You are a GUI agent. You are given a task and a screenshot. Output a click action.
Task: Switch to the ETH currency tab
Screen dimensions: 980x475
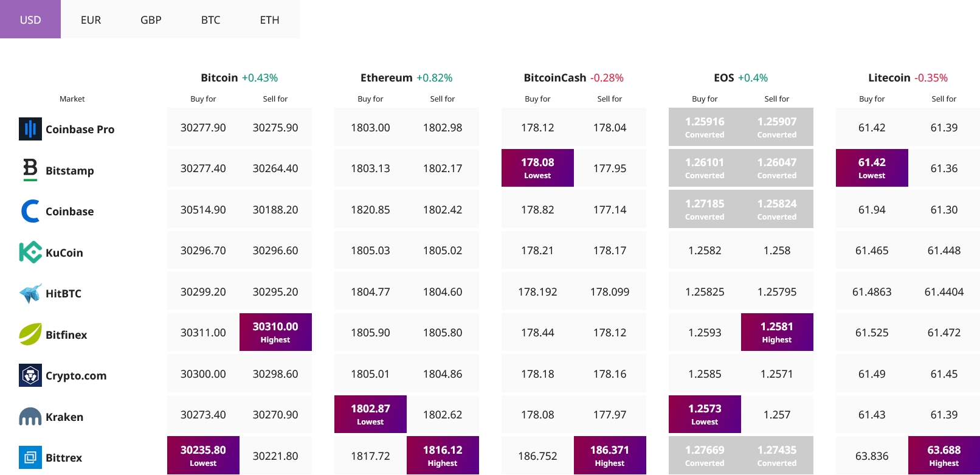click(x=270, y=19)
